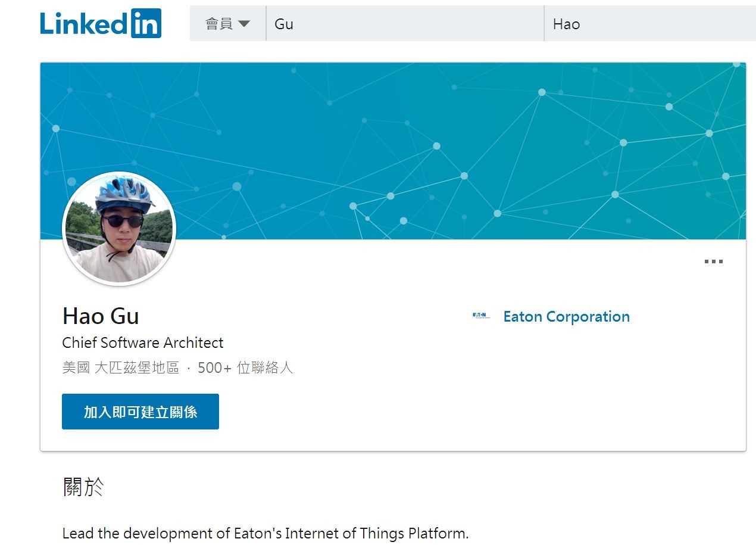Click the Eaton company logo icon

481,316
